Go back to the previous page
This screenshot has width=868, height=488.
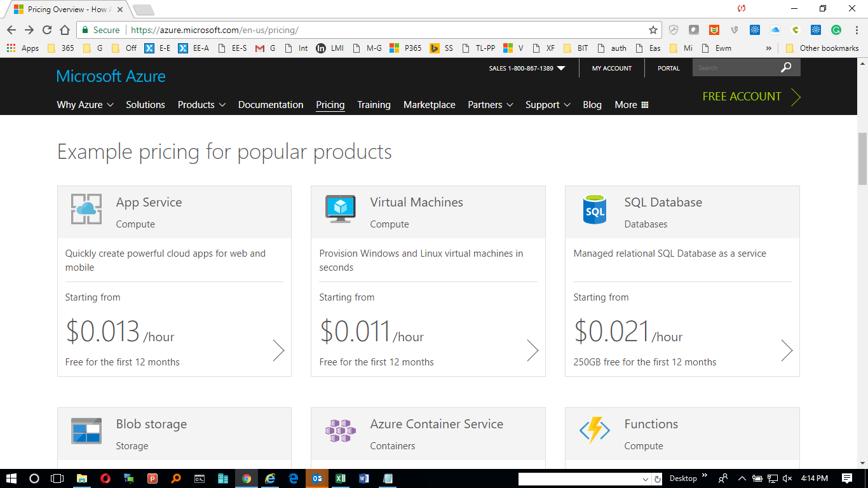pos(11,30)
